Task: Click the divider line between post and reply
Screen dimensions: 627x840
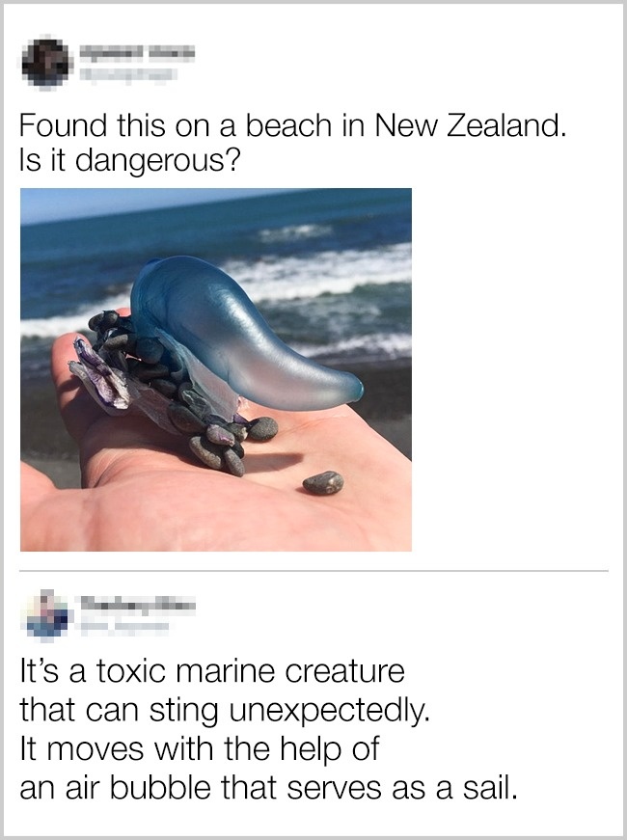Action: point(313,571)
